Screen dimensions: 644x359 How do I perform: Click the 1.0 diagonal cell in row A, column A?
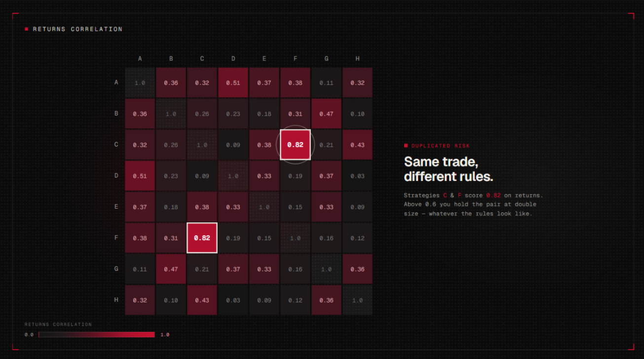140,82
